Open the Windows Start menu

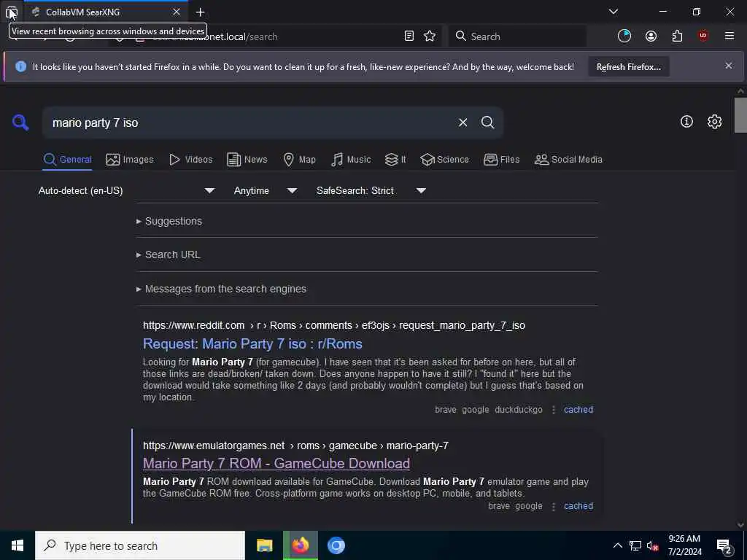(x=18, y=545)
